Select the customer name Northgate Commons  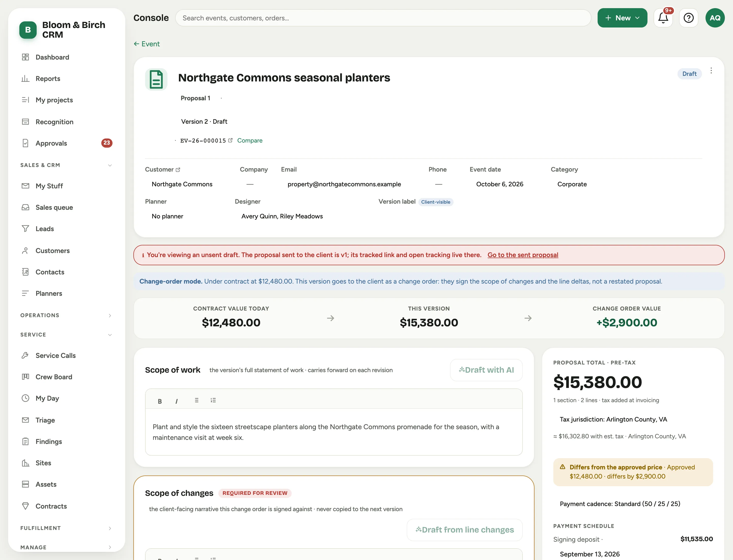[182, 184]
